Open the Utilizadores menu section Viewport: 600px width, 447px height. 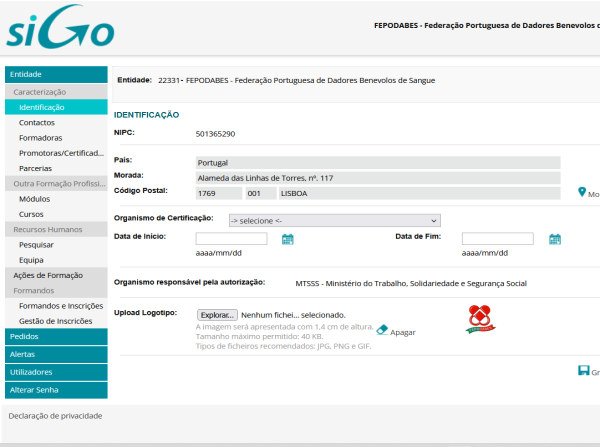[x=53, y=372]
